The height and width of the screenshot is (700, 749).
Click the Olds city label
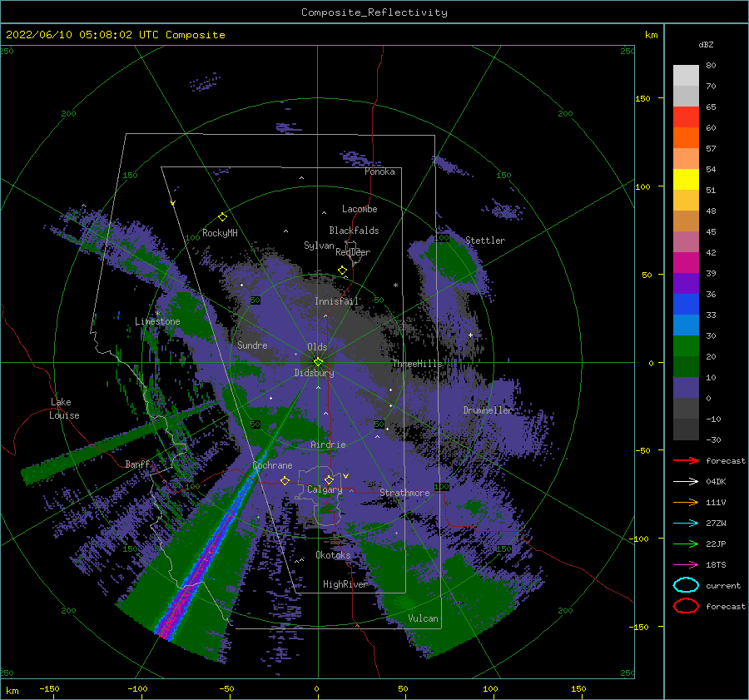[317, 347]
